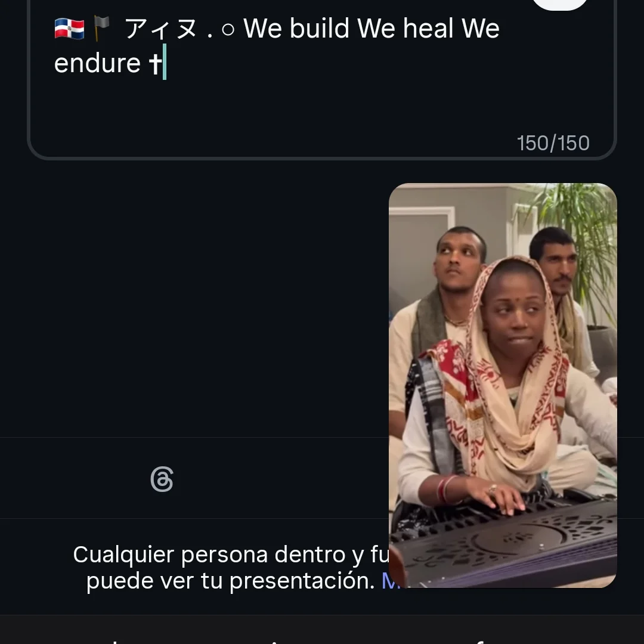Screen dimensions: 644x644
Task: Tap the Threads logo icon
Action: pos(162,479)
